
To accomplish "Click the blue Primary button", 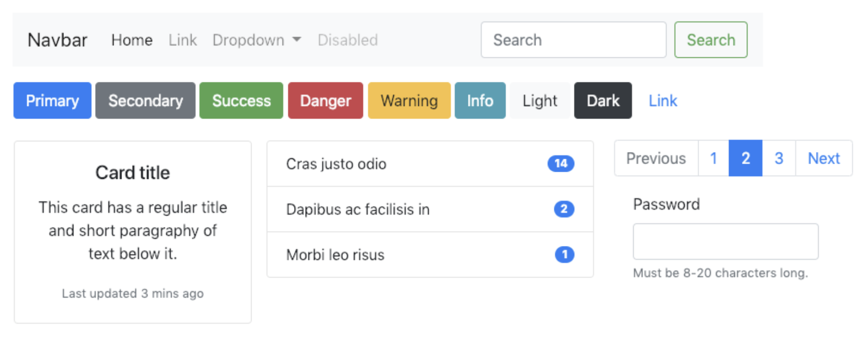I will coord(52,101).
